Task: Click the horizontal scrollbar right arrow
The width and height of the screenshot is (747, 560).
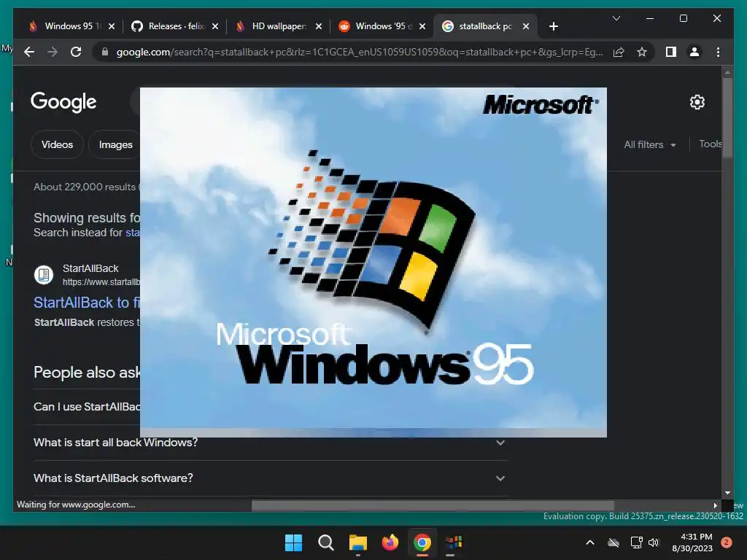Action: click(715, 505)
